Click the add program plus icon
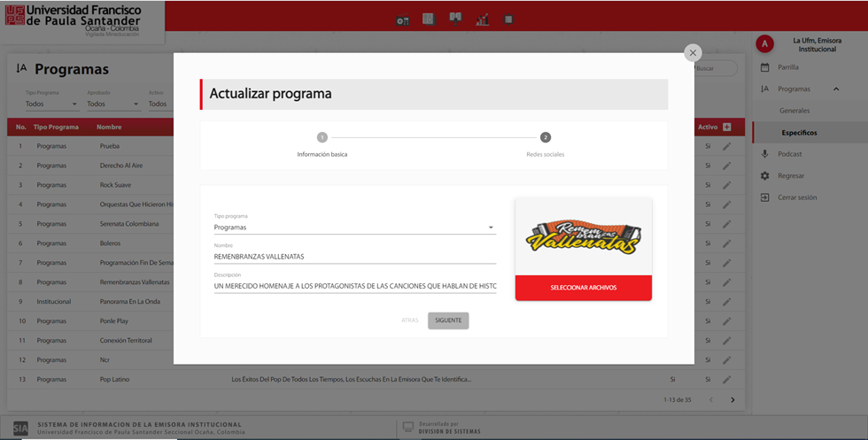This screenshot has width=868, height=440. click(x=727, y=127)
